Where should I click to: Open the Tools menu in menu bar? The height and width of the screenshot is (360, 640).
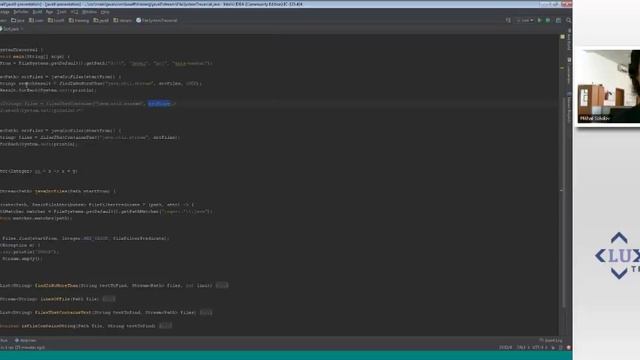tap(62, 12)
